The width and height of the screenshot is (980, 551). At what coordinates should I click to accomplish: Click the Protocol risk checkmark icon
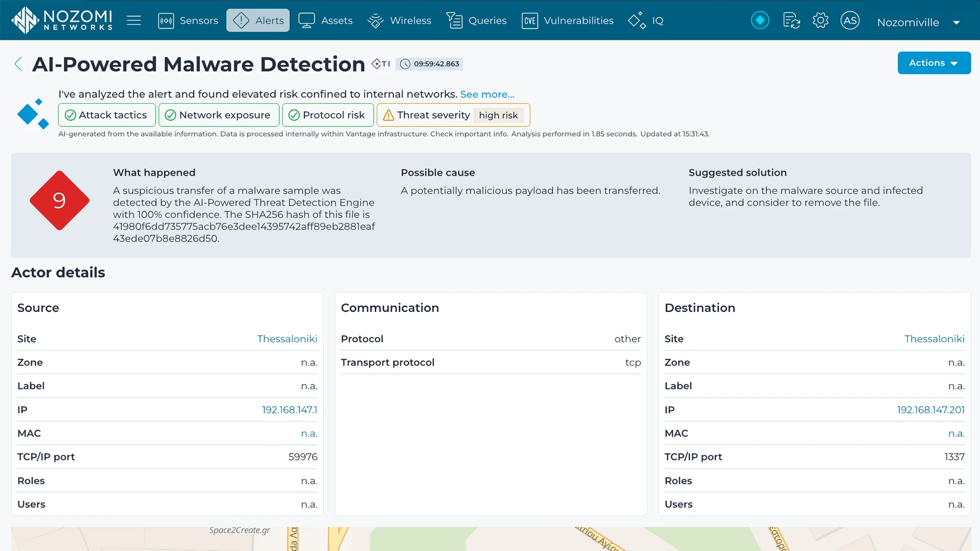pyautogui.click(x=294, y=115)
